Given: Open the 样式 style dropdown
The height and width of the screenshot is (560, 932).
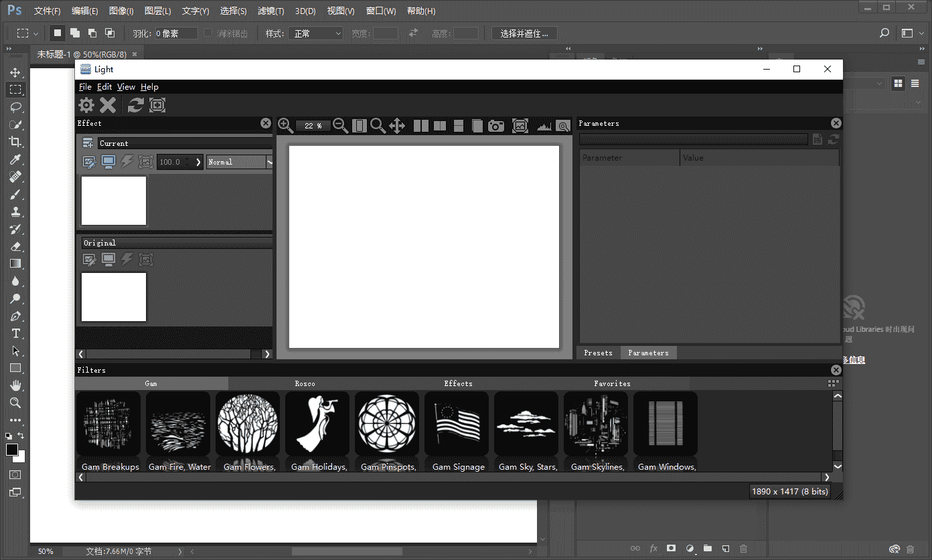Looking at the screenshot, I should [x=315, y=33].
